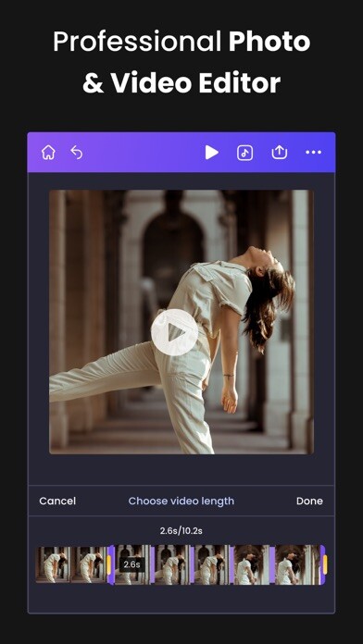This screenshot has width=363, height=644.
Task: Confirm with the Done button
Action: [309, 502]
